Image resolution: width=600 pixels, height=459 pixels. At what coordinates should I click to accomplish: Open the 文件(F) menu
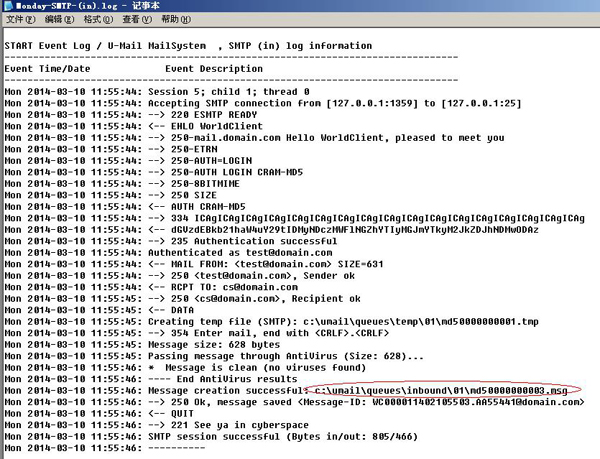[x=21, y=19]
